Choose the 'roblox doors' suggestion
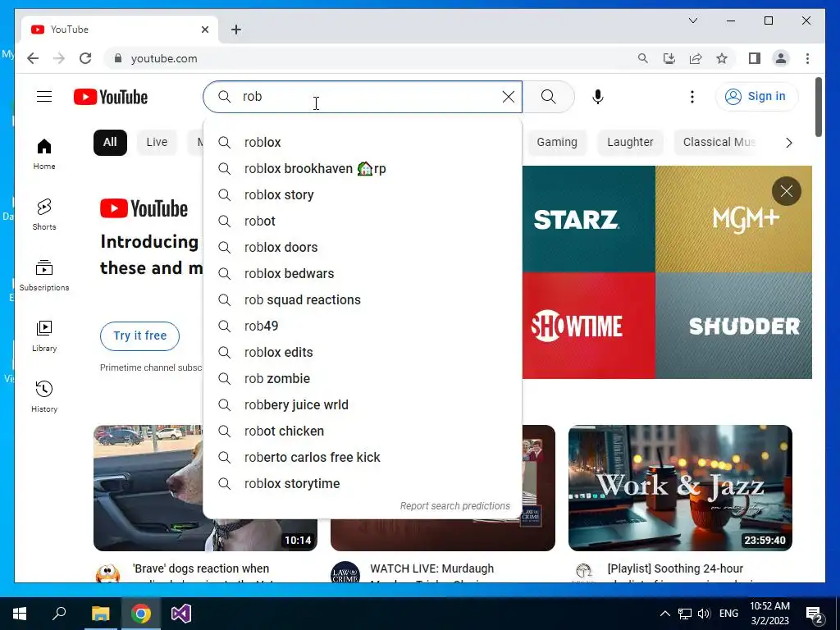Screen dimensions: 840x630 [x=363, y=248]
